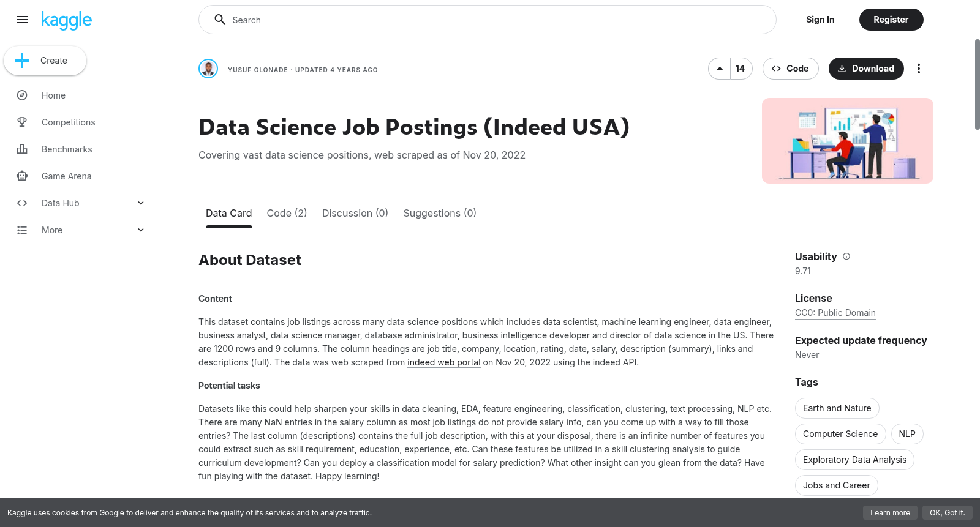Screen dimensions: 980x527
Task: Open Game Arena robot icon
Action: pyautogui.click(x=22, y=176)
